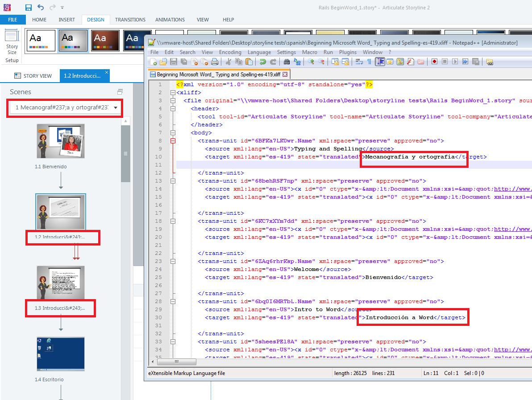Open the Macro menu in Notepad++
Screen dimensions: 532x400
(308, 52)
